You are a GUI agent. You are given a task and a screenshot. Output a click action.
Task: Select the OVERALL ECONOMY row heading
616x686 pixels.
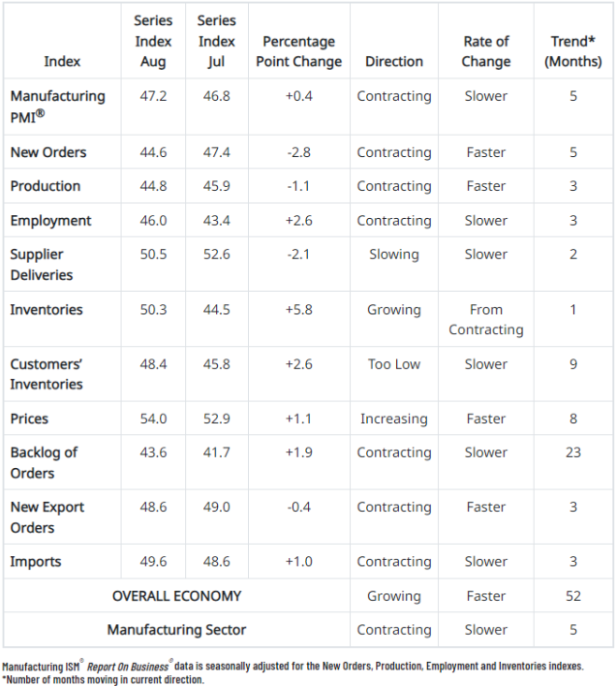click(x=176, y=596)
